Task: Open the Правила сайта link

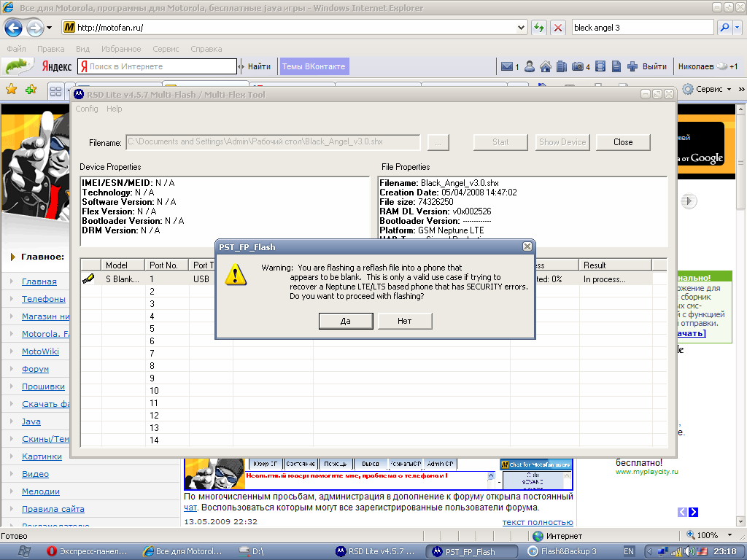Action: click(x=53, y=509)
